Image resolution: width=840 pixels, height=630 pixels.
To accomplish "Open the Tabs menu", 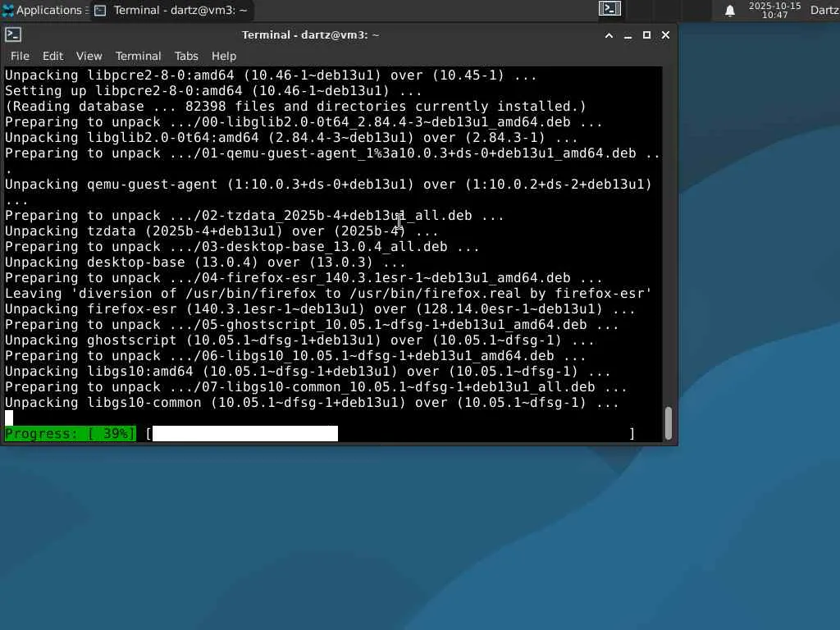I will coord(186,56).
